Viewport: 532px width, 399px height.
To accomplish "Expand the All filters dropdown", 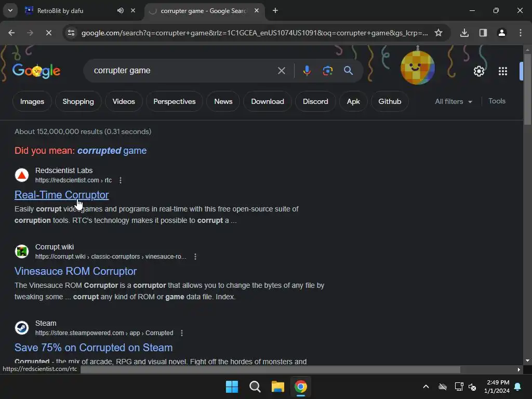I will pyautogui.click(x=454, y=101).
